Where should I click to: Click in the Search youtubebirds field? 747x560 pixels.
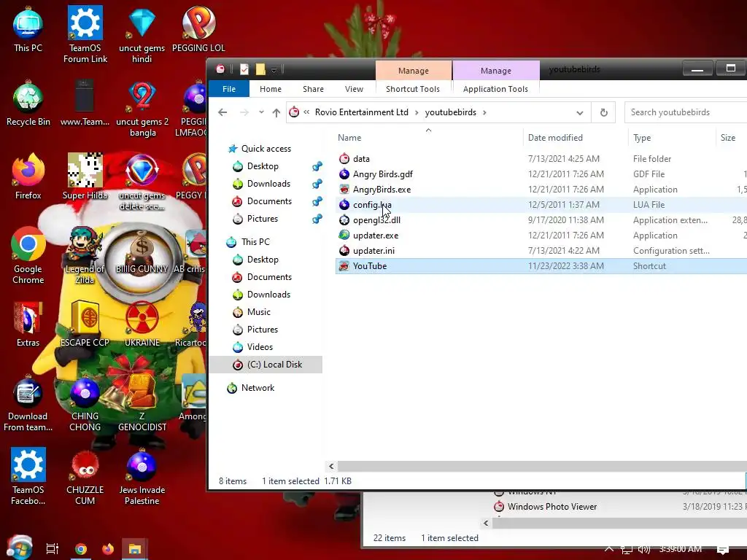(686, 112)
